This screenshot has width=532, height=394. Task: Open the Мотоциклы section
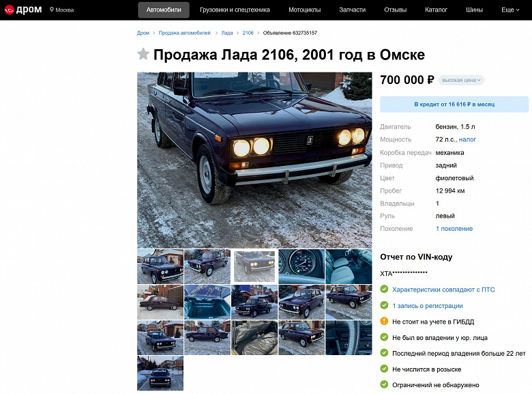[304, 10]
